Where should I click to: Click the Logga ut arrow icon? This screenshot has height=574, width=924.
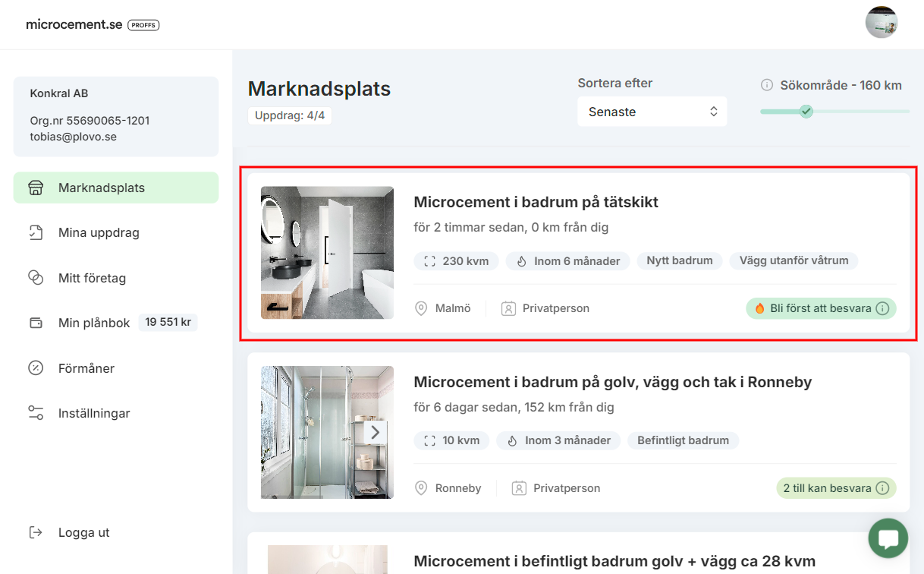[x=36, y=532]
